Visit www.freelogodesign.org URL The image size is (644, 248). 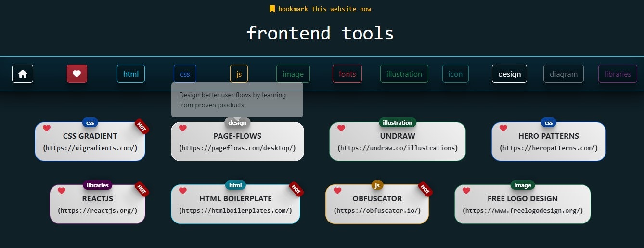(523, 210)
